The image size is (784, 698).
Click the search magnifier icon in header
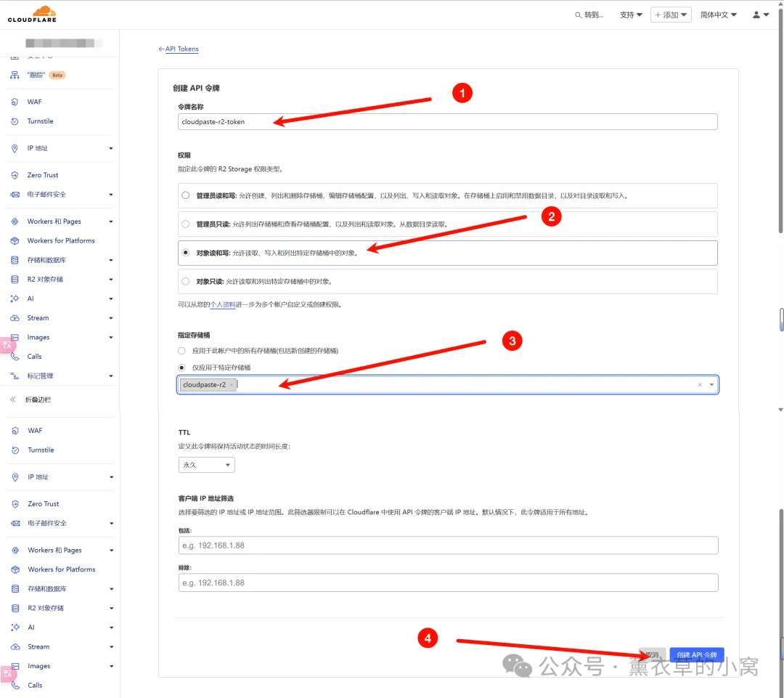click(x=578, y=15)
